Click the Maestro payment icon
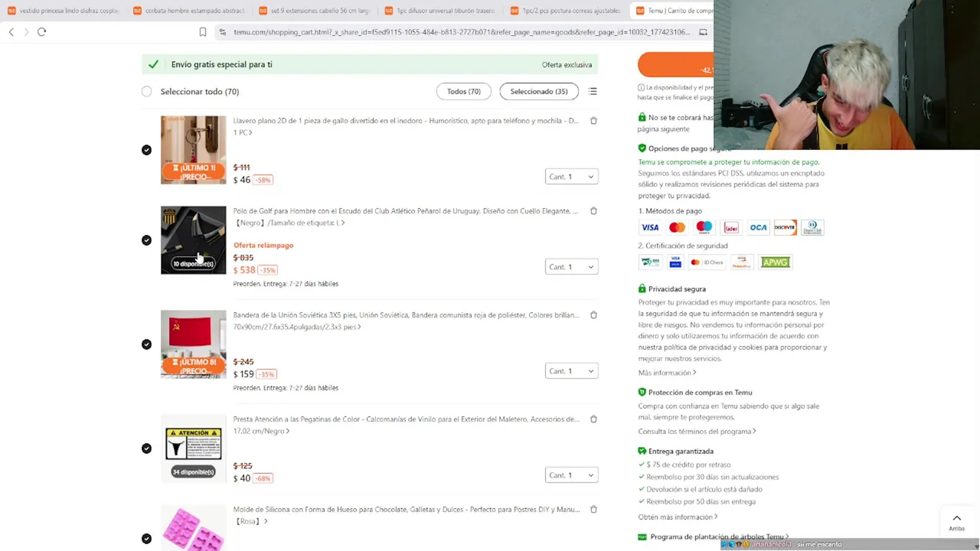Screen dimensions: 980x551 pyautogui.click(x=704, y=227)
